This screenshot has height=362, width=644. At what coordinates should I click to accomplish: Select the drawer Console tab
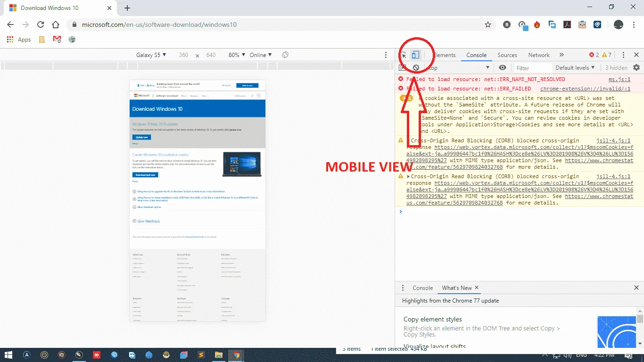pyautogui.click(x=422, y=288)
